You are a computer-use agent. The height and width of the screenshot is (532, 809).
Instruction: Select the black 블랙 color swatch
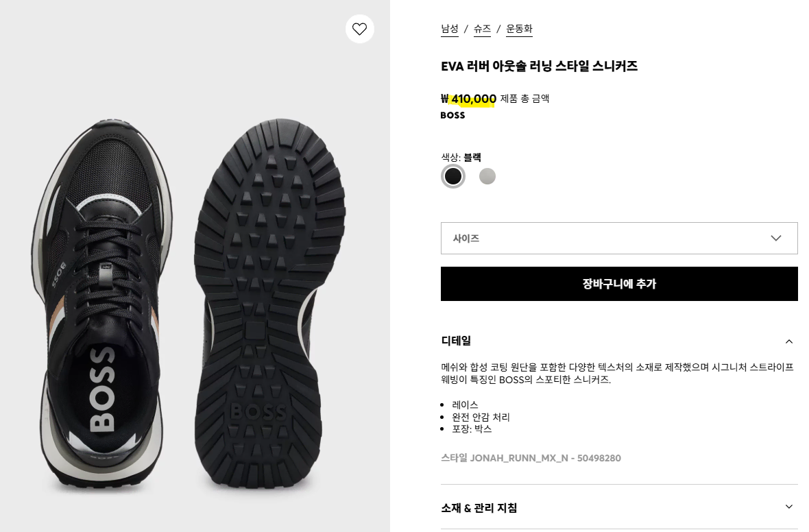point(453,176)
